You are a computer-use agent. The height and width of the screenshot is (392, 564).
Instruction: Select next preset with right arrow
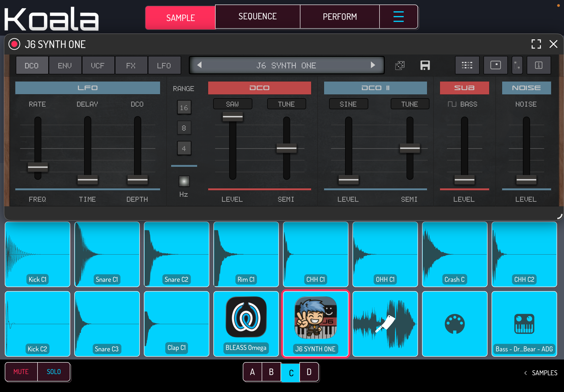[373, 65]
